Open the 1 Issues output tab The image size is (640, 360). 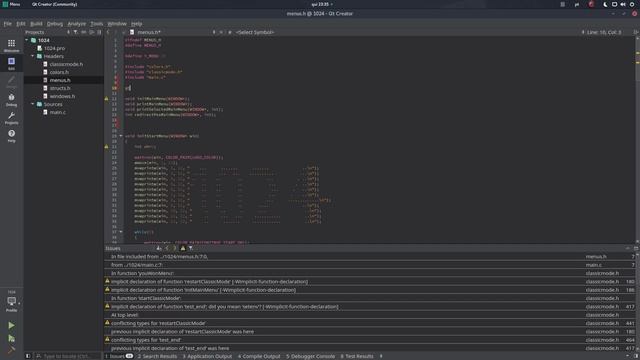[119, 356]
